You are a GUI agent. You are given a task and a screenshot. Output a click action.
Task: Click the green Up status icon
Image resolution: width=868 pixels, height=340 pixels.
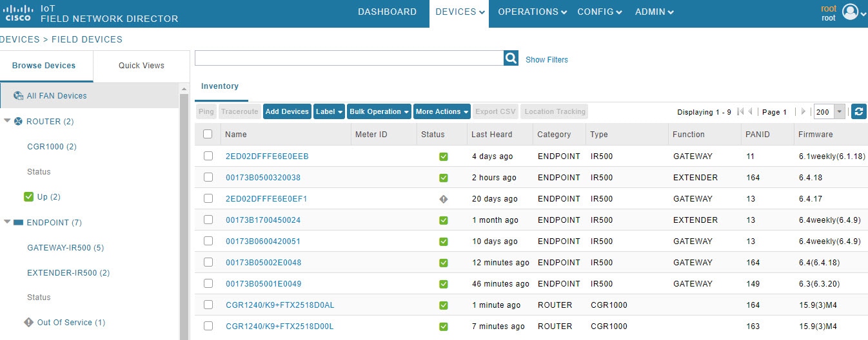[28, 196]
